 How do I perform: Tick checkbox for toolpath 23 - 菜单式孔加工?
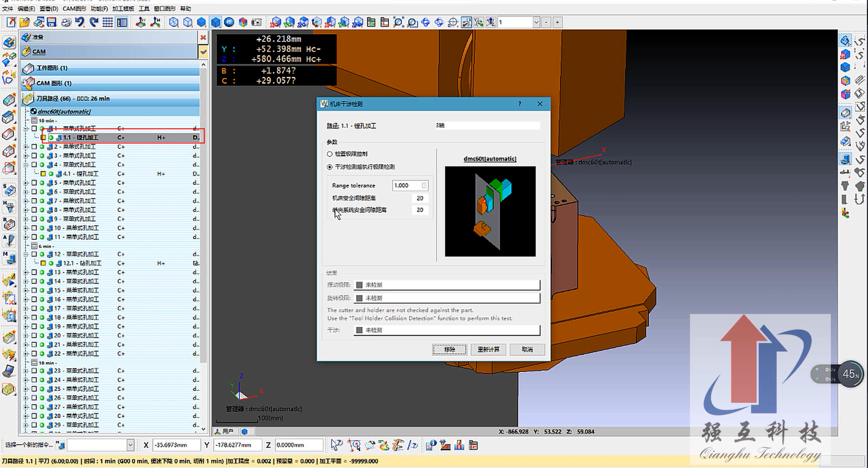34,371
